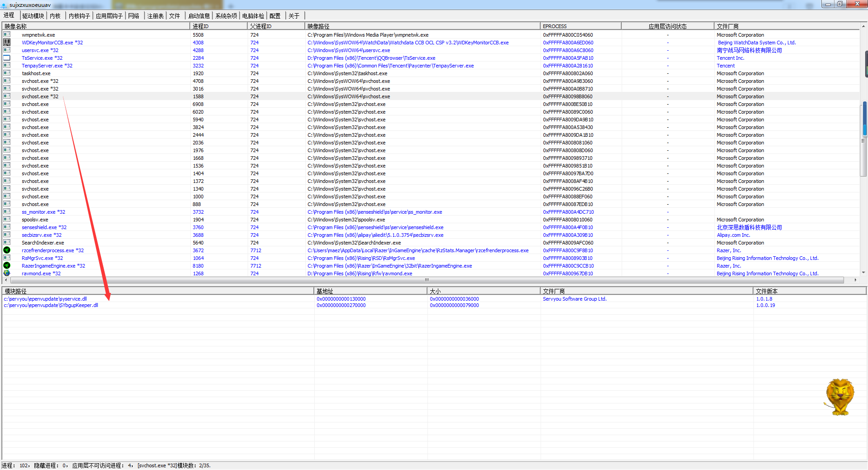
Task: Click the WDKeyMonitorCCB.exe process icon
Action: click(x=7, y=42)
